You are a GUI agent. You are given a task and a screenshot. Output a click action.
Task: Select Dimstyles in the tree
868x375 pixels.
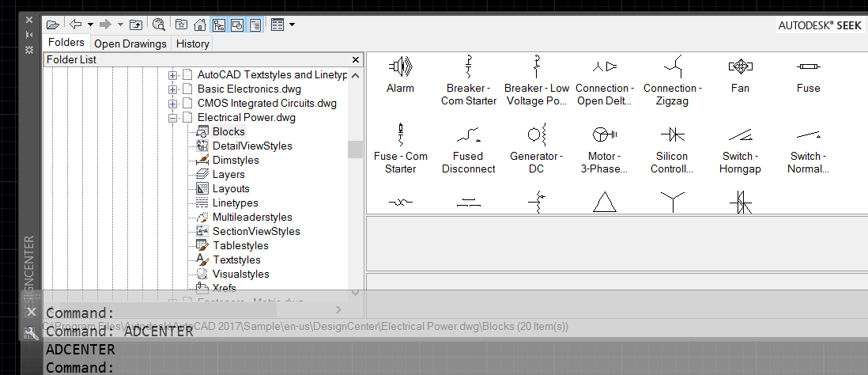(236, 161)
